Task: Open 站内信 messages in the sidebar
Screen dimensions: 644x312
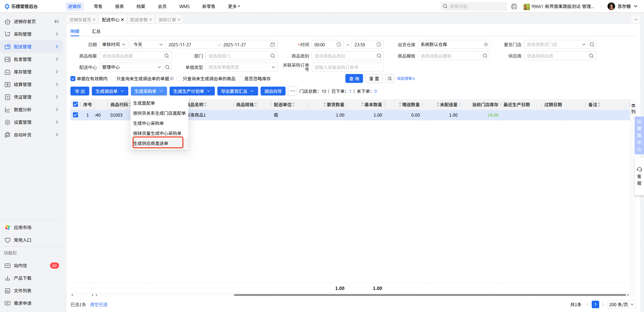Action: [20, 265]
